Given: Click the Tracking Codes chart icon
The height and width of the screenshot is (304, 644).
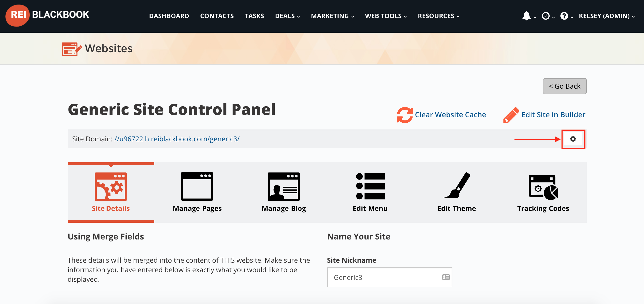Looking at the screenshot, I should pyautogui.click(x=543, y=187).
